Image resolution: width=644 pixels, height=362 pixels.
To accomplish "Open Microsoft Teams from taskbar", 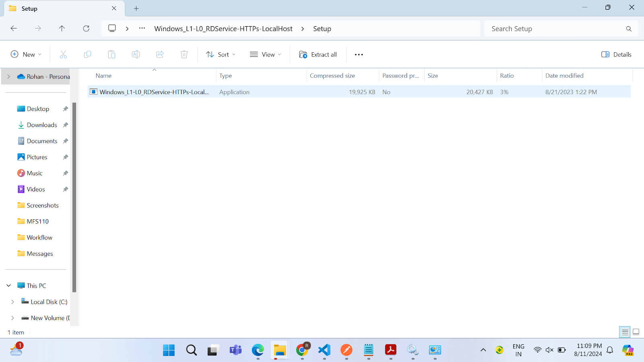I will pyautogui.click(x=235, y=350).
